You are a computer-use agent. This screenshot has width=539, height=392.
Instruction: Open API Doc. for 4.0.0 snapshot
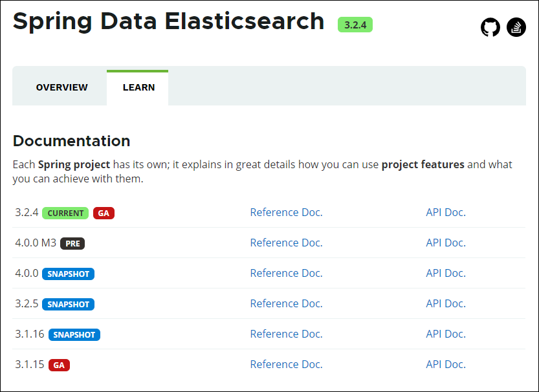(446, 273)
